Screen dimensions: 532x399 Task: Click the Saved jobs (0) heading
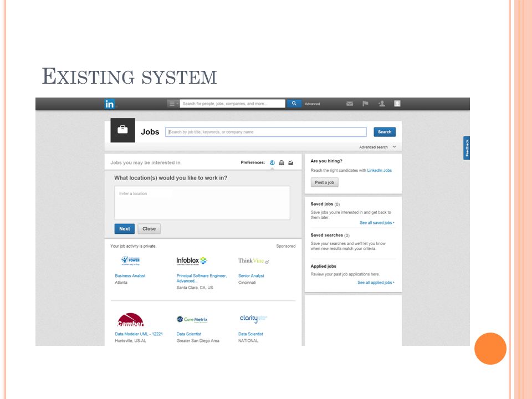[x=325, y=204]
